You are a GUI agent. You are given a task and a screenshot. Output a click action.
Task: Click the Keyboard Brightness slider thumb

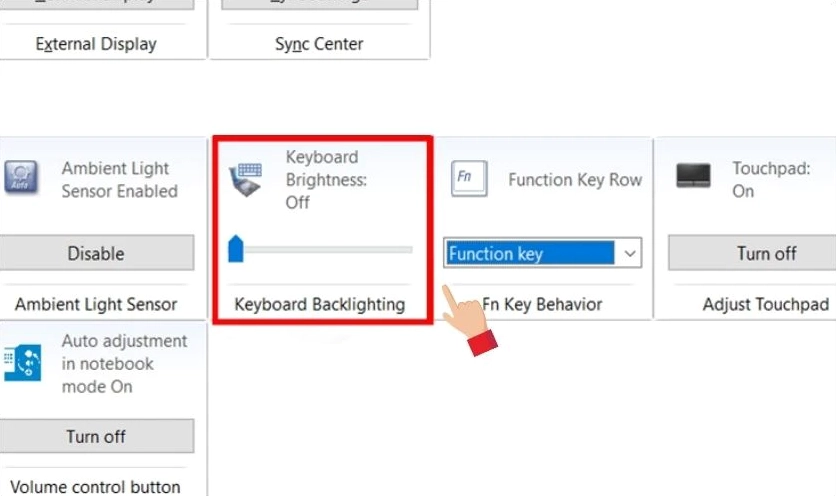coord(236,249)
